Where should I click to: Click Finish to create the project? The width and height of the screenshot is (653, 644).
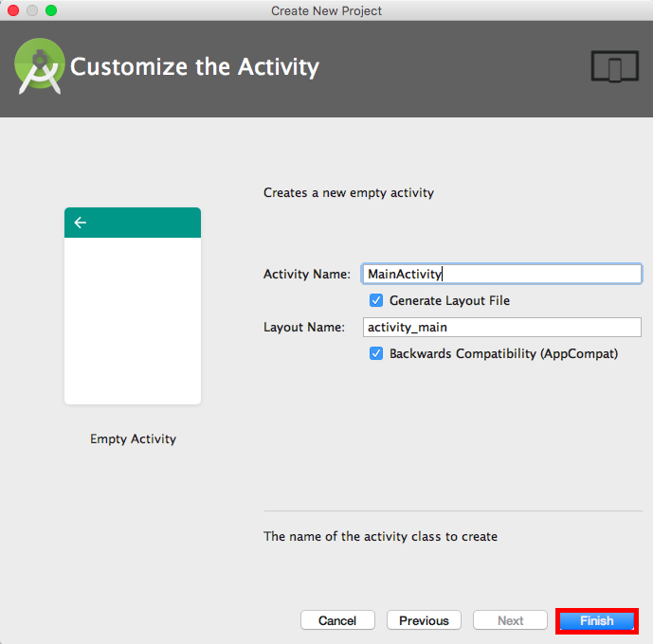pyautogui.click(x=597, y=620)
